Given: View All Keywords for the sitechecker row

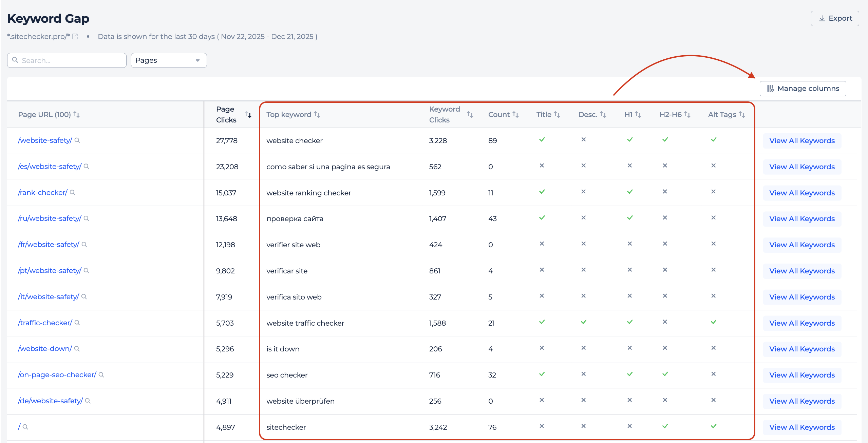Looking at the screenshot, I should (x=802, y=427).
